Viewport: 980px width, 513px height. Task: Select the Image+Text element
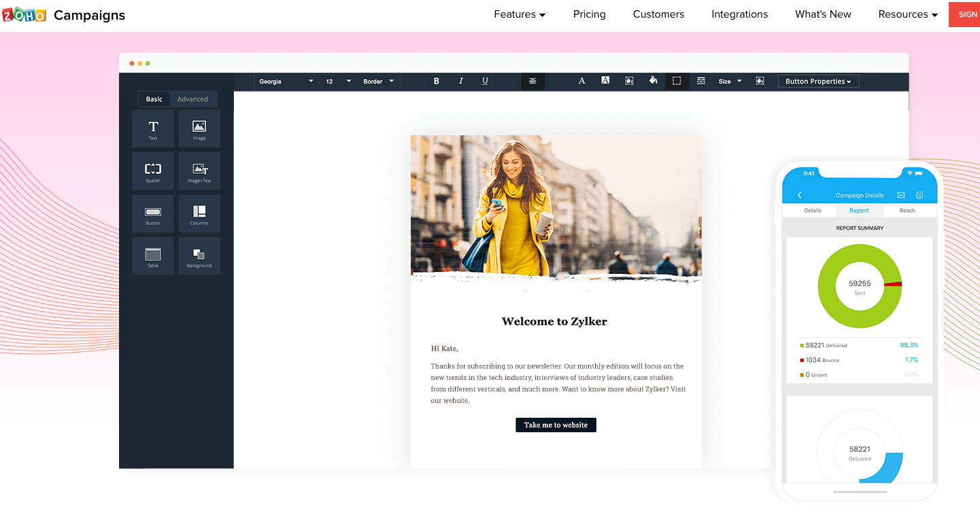[x=199, y=171]
